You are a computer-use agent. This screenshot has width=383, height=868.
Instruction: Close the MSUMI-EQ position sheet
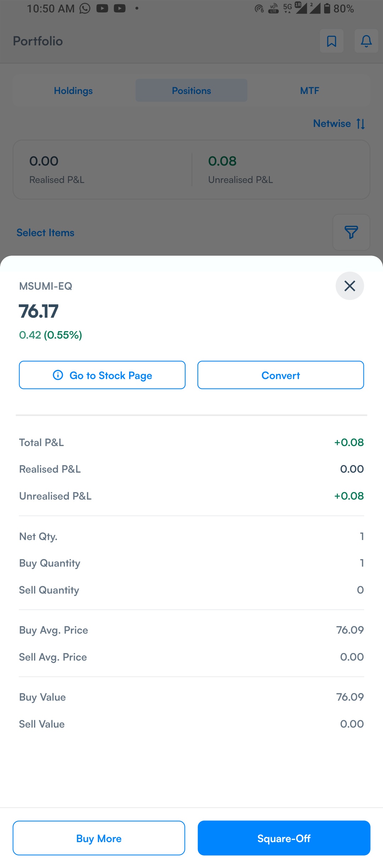(350, 286)
